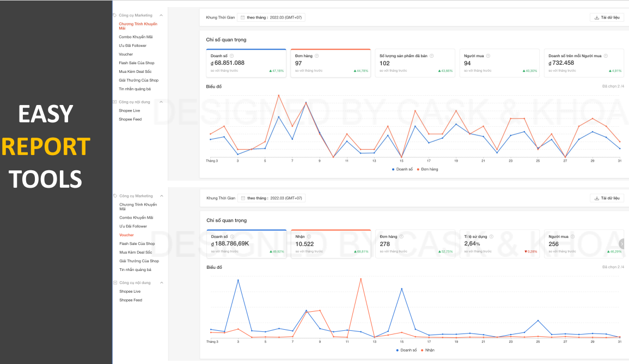
Task: Collapse Công cụ Marketing above highlighted Chương Trình Khuyến Mãi
Action: point(162,15)
